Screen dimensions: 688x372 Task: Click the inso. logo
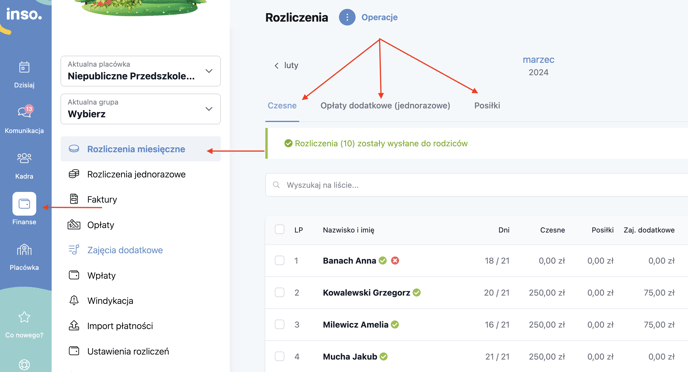[x=24, y=14]
